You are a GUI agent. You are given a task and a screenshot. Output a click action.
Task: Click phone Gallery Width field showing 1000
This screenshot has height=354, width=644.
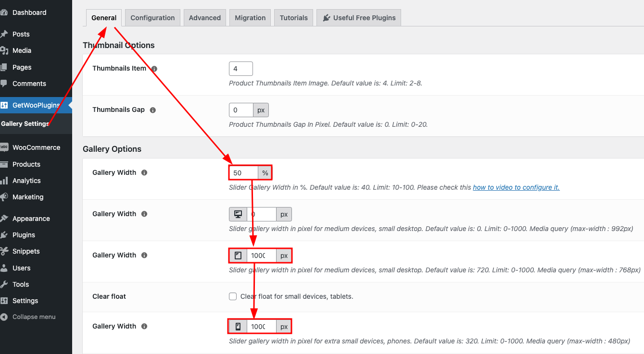[x=262, y=327]
